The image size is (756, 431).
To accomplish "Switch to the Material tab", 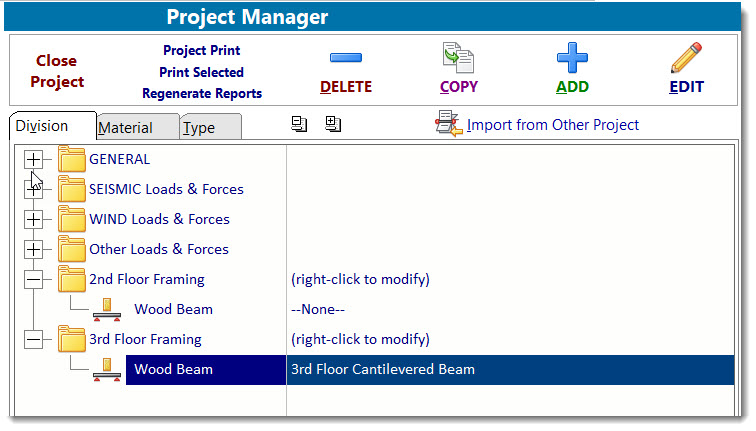I will click(126, 128).
